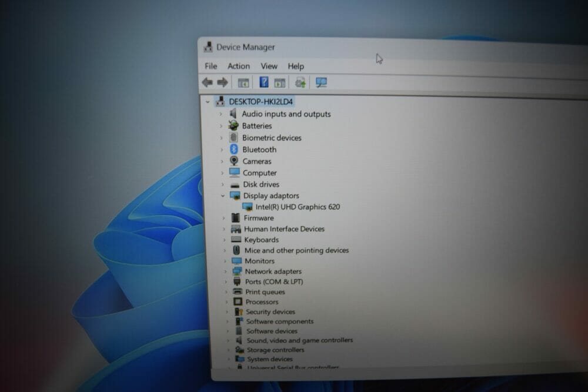Click the Human Interface Devices icon

click(x=236, y=229)
